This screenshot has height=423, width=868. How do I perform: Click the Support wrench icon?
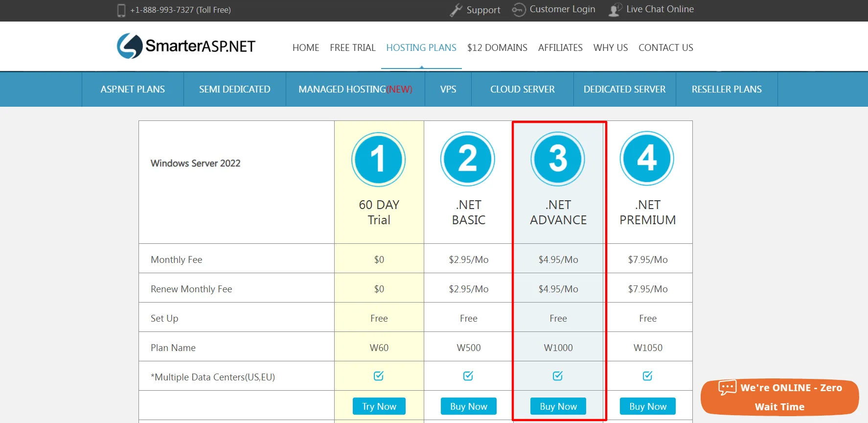pyautogui.click(x=456, y=10)
